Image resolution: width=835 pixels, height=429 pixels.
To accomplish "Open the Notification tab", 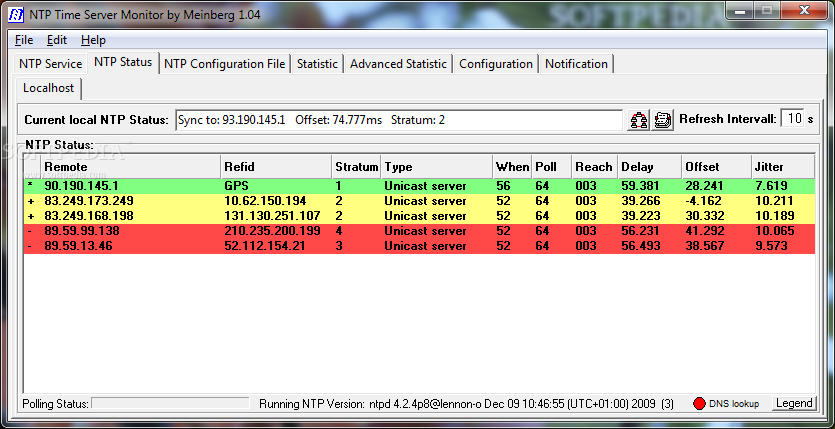I will (x=576, y=64).
